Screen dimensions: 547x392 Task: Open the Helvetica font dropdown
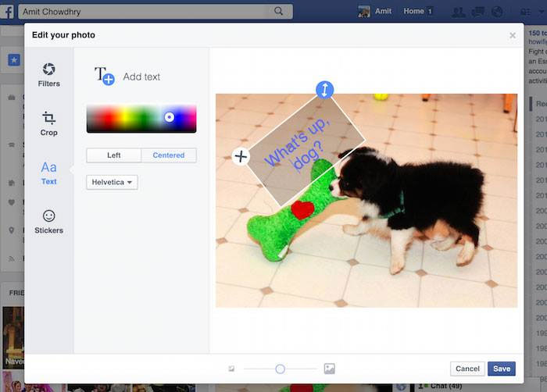pyautogui.click(x=112, y=182)
